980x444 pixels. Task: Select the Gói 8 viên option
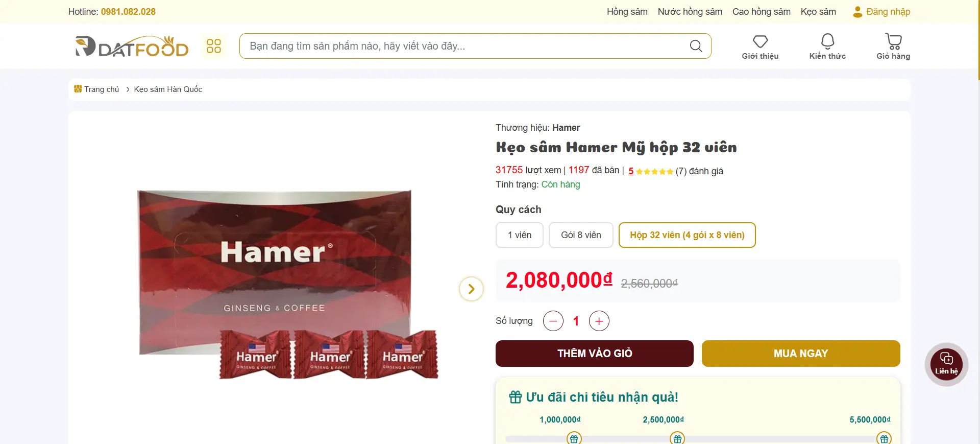(581, 235)
